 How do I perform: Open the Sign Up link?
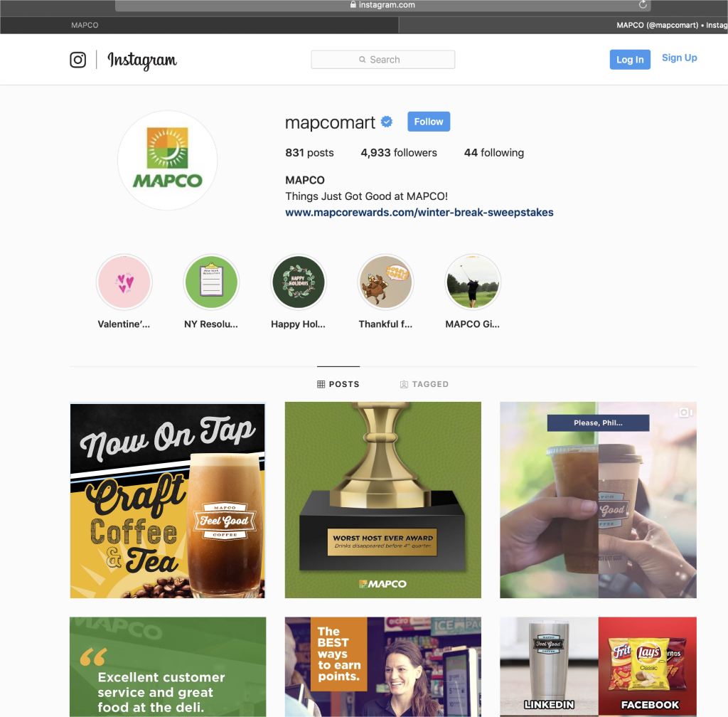pos(679,58)
